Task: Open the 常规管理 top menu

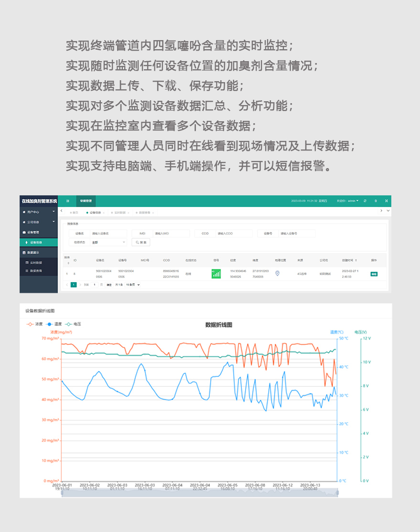Action: tap(86, 201)
